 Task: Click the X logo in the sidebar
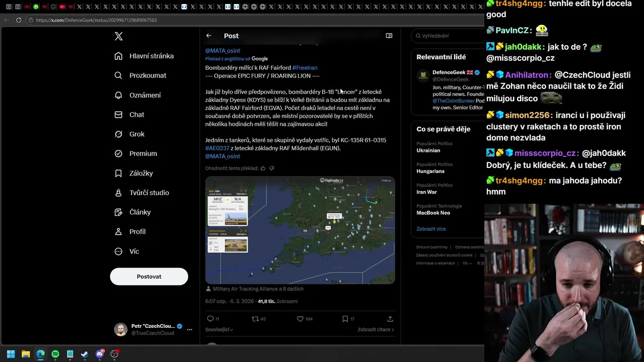click(118, 36)
